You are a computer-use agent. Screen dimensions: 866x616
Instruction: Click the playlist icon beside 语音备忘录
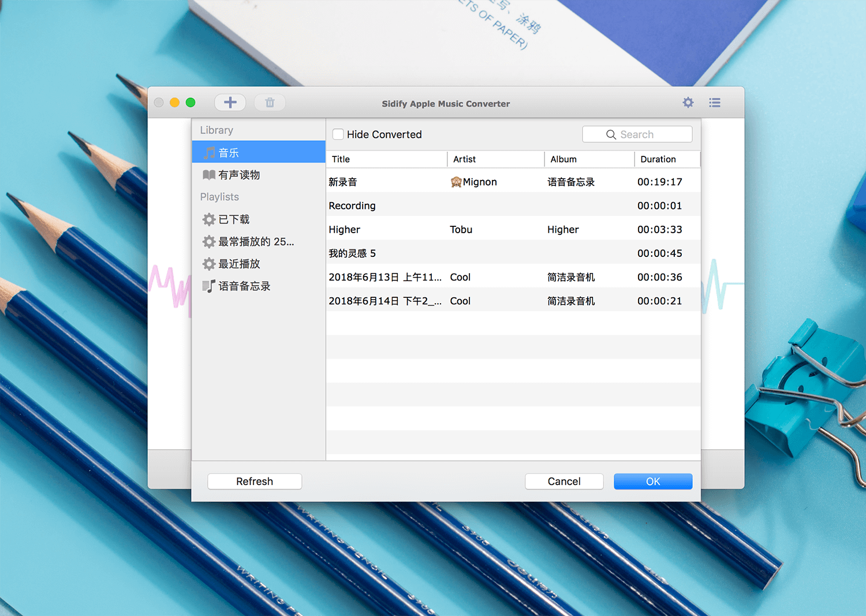(x=209, y=286)
